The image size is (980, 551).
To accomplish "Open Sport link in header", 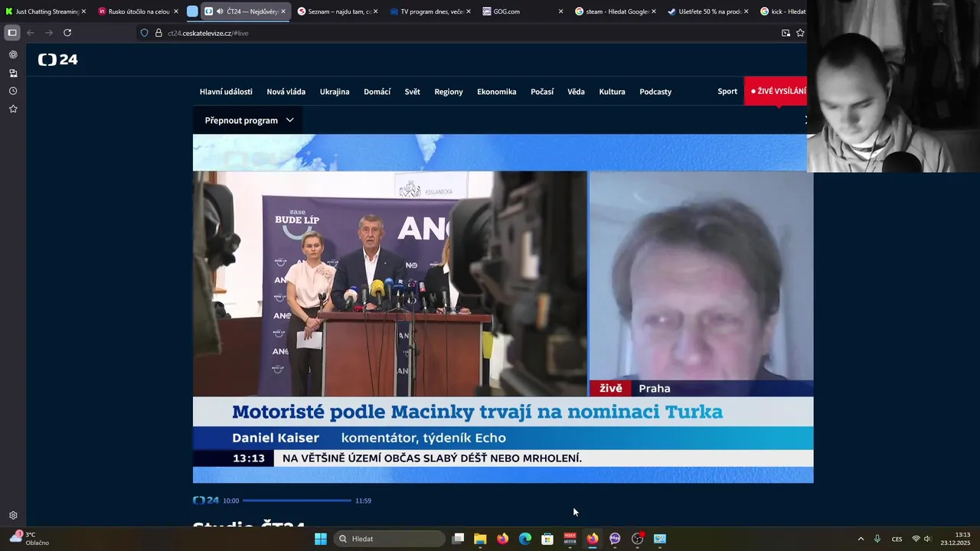I will (x=727, y=92).
